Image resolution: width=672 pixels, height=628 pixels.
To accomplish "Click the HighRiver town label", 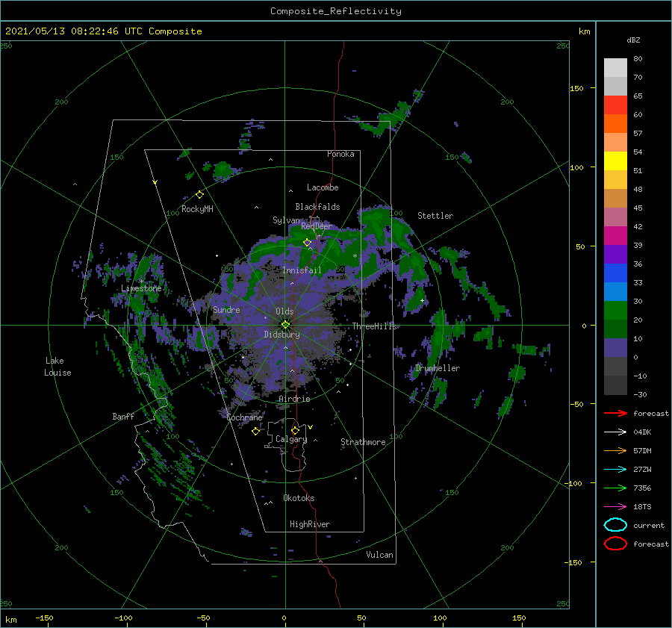I will point(310,524).
